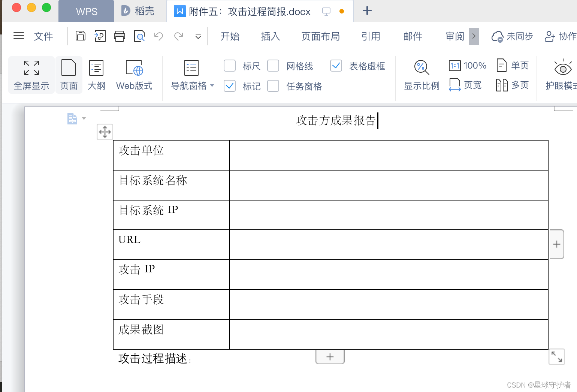The image size is (577, 392).
Task: Click the 目标系统名称 table cell
Action: (171, 185)
